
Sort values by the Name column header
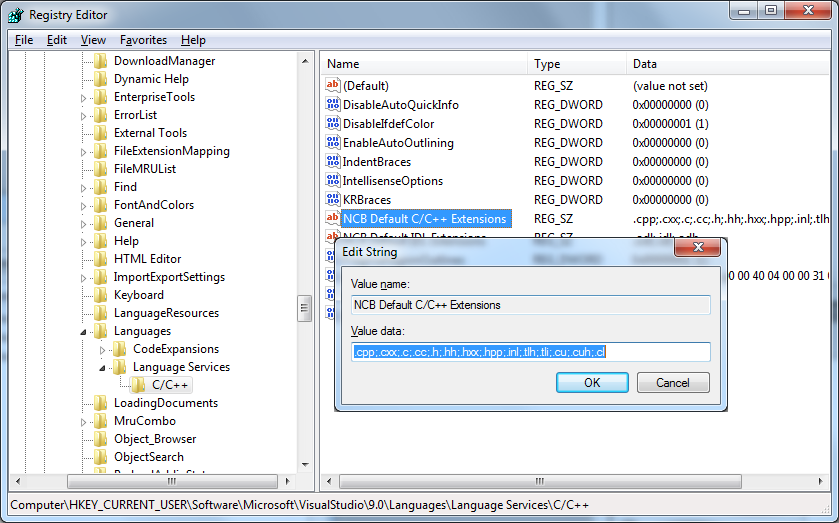425,64
